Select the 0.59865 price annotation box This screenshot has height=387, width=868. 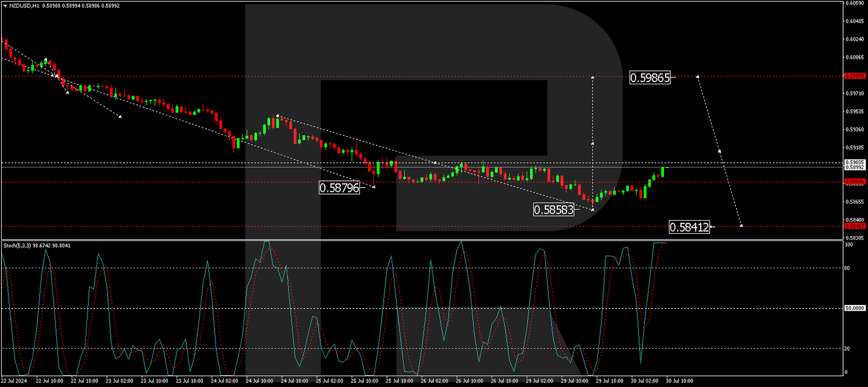click(650, 78)
